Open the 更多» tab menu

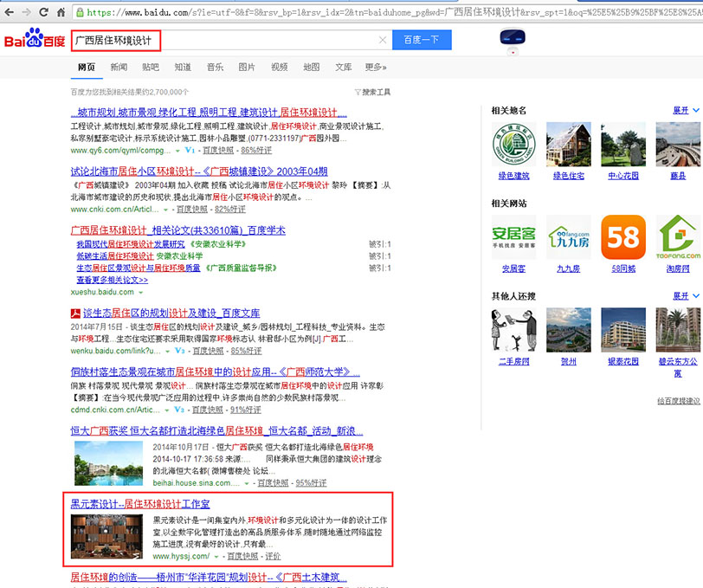point(376,68)
